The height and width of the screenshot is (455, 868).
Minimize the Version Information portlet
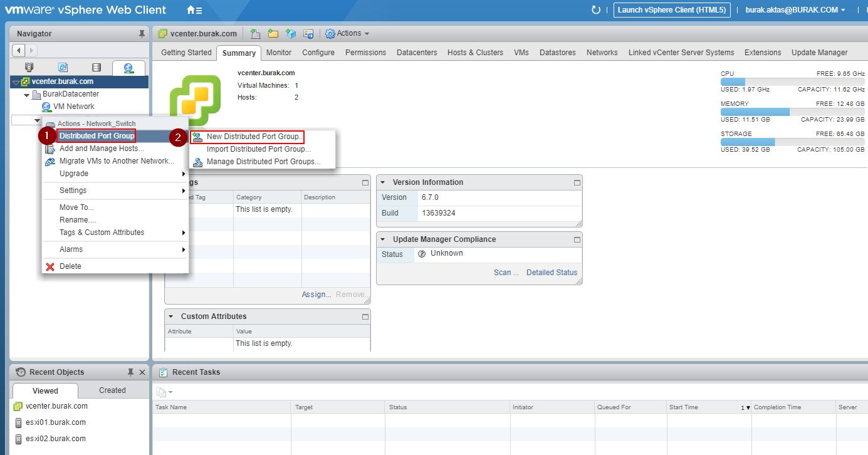(x=577, y=182)
